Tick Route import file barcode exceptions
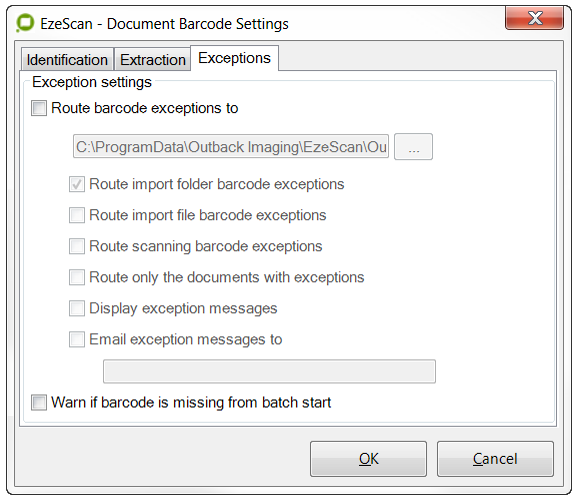 click(77, 215)
